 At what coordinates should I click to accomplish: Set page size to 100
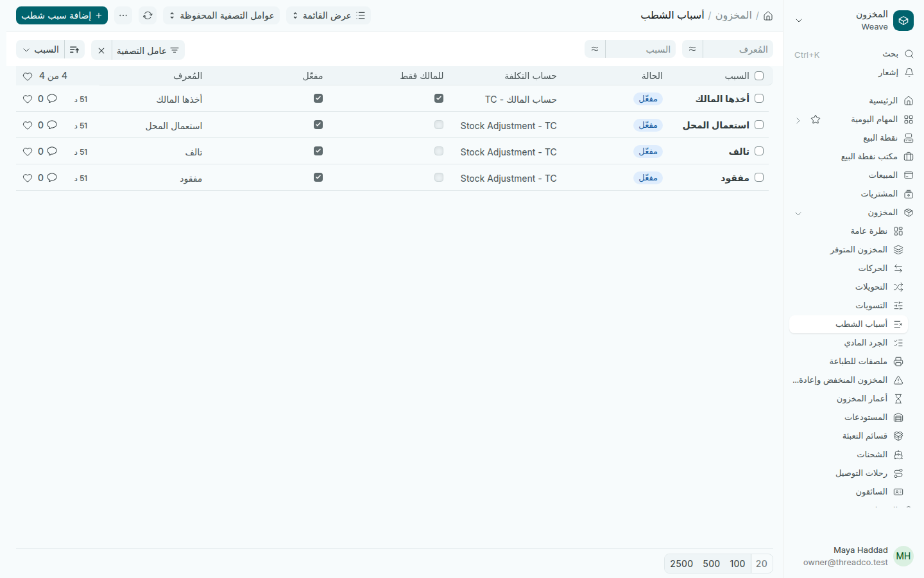[x=737, y=563]
